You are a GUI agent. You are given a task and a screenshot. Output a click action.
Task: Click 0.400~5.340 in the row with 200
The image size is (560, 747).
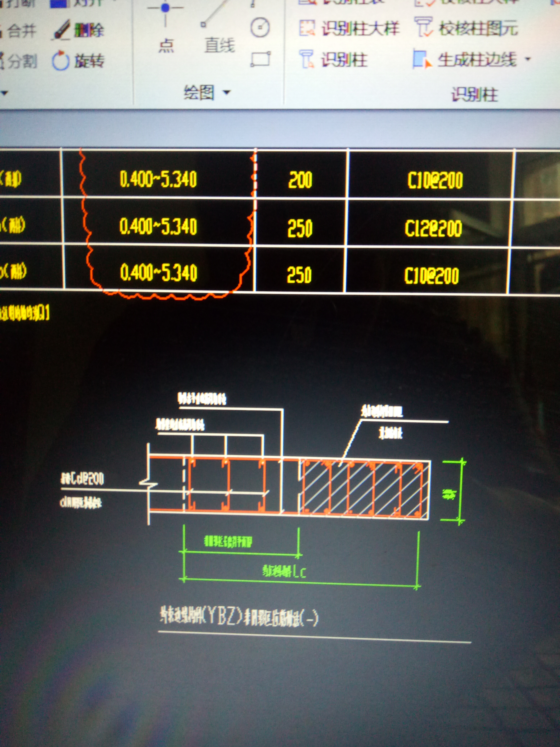coord(158,179)
